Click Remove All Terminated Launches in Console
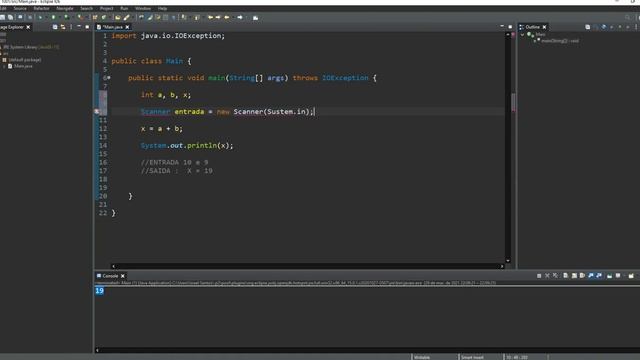 (556, 276)
